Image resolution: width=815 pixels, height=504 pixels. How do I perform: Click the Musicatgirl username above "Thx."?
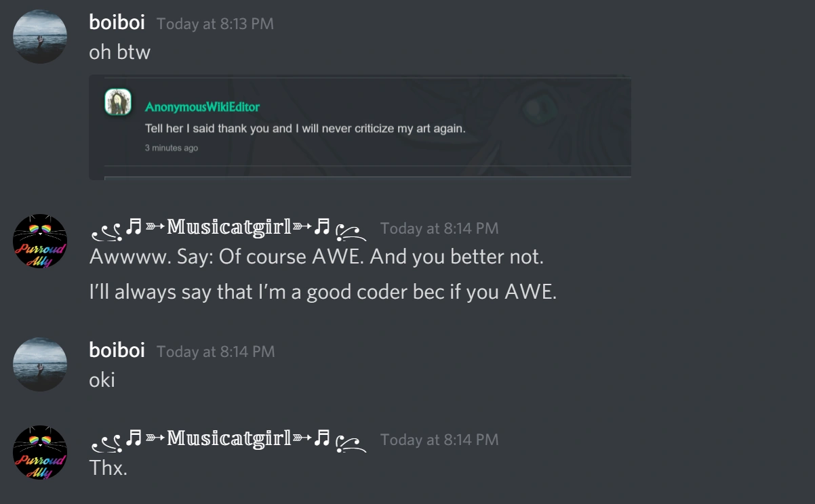228,440
